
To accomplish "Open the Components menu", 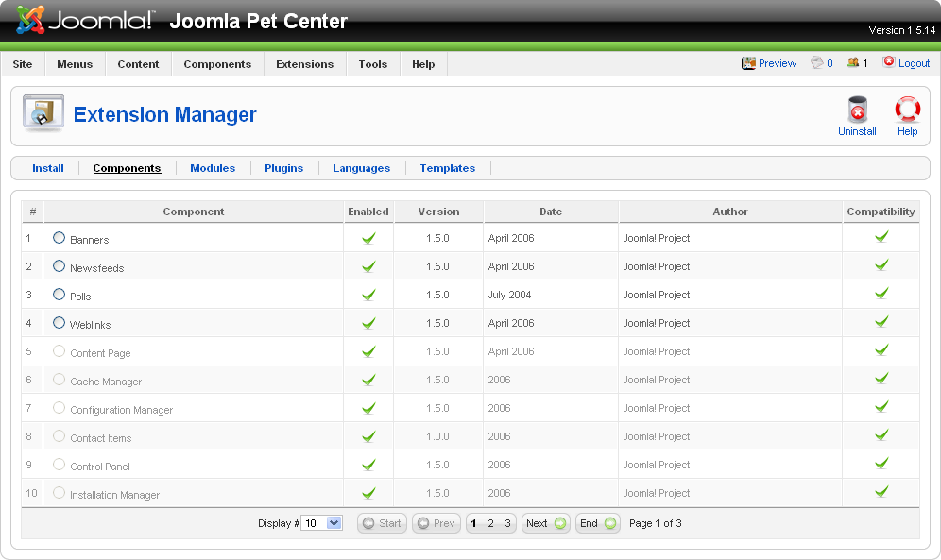I will [x=217, y=64].
